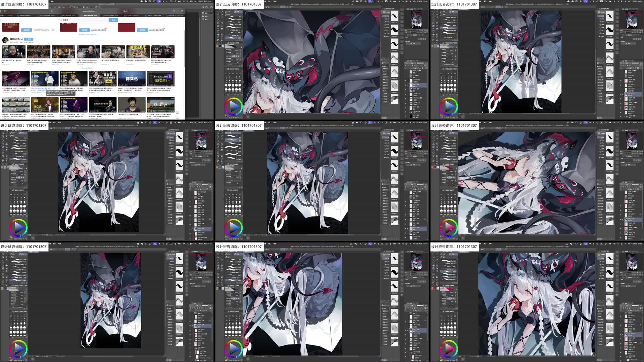Viewport: 644px width, 362px height.
Task: Open the uploader's round avatar on bilibili page
Action: 5,40
